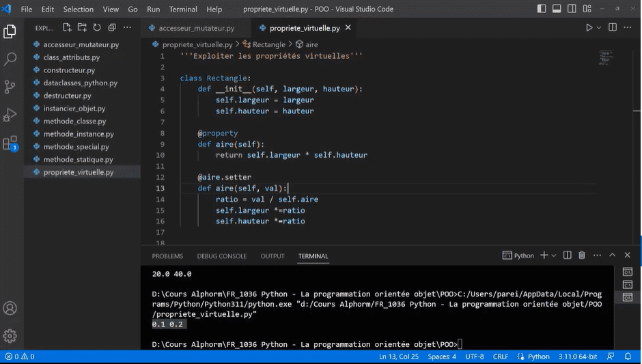Screen dimensions: 642x364
Task: Switch to the PROBLEMS panel tab
Action: (x=167, y=256)
